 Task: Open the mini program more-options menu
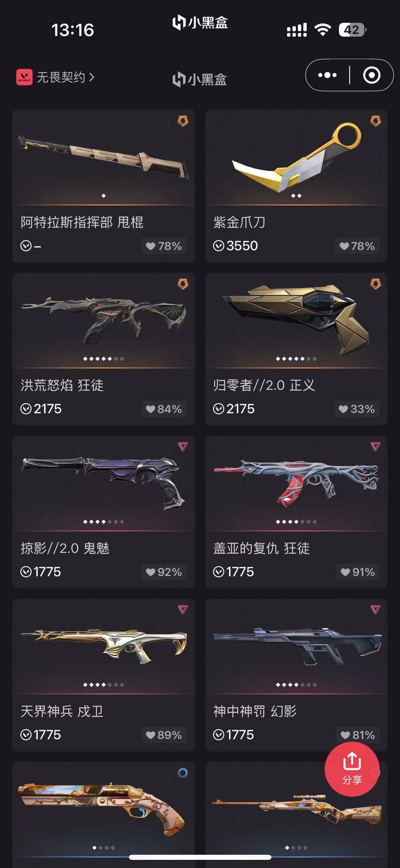pyautogui.click(x=327, y=75)
